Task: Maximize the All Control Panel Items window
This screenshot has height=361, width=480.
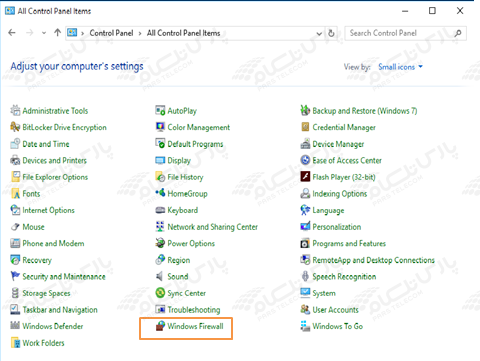Action: click(432, 11)
